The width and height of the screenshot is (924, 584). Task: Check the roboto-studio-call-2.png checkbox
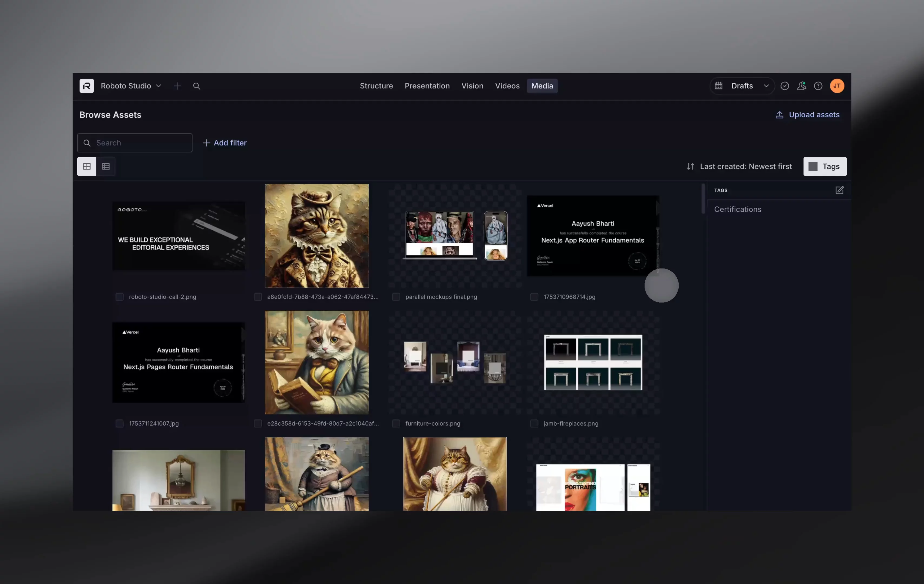click(120, 297)
